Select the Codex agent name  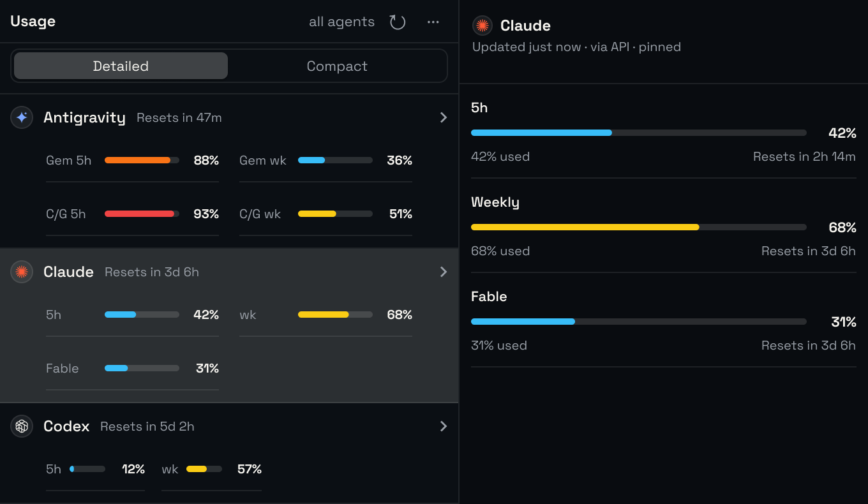pos(66,426)
